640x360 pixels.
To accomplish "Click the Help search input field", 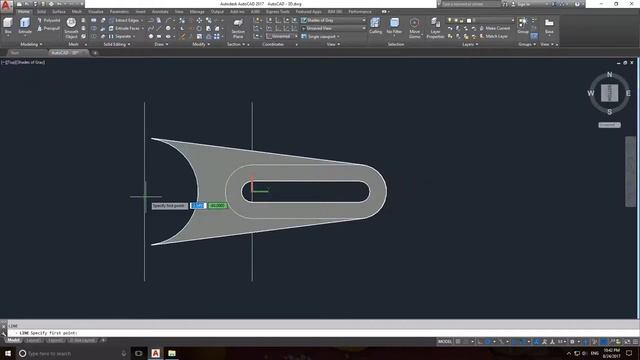I will [x=470, y=4].
